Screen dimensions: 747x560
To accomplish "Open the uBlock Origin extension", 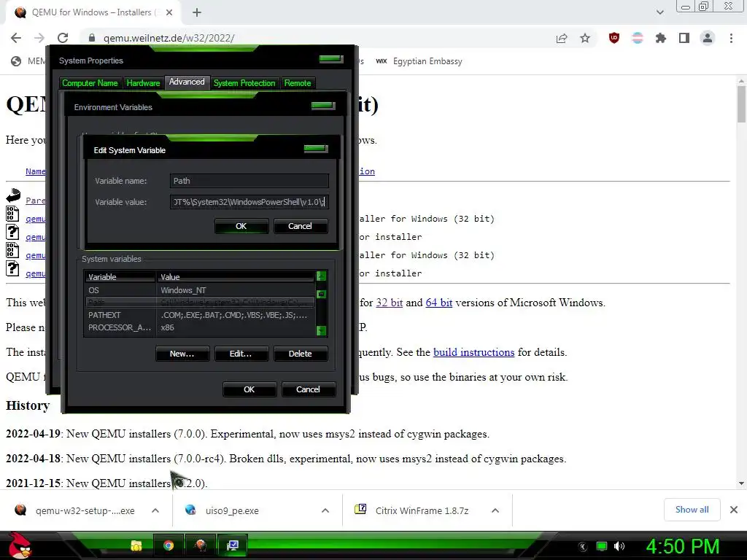I will (x=614, y=38).
